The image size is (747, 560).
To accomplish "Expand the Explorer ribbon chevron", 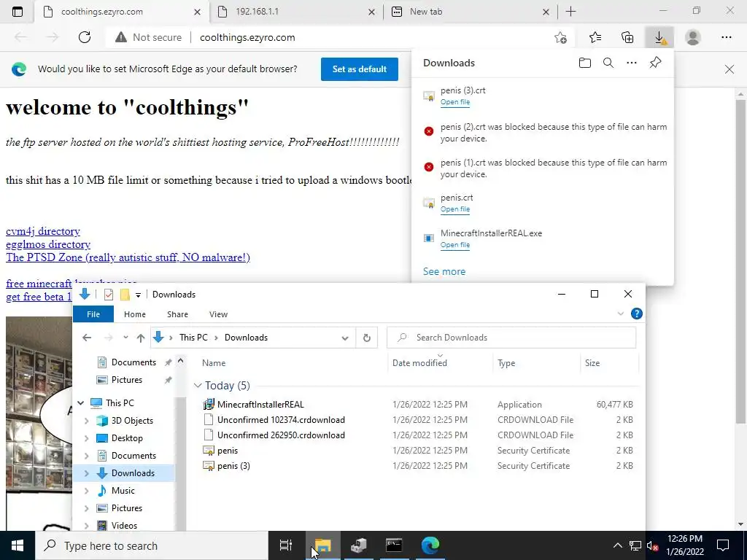I will (620, 314).
